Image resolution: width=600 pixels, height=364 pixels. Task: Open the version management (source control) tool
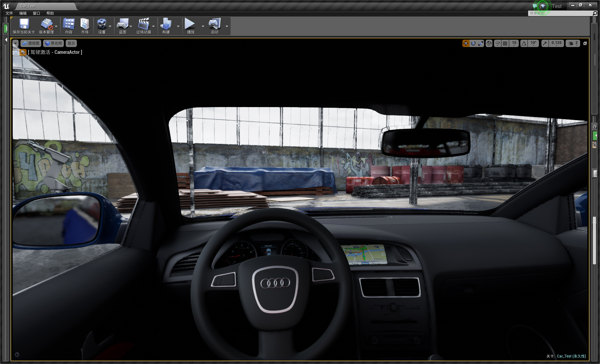click(x=46, y=26)
